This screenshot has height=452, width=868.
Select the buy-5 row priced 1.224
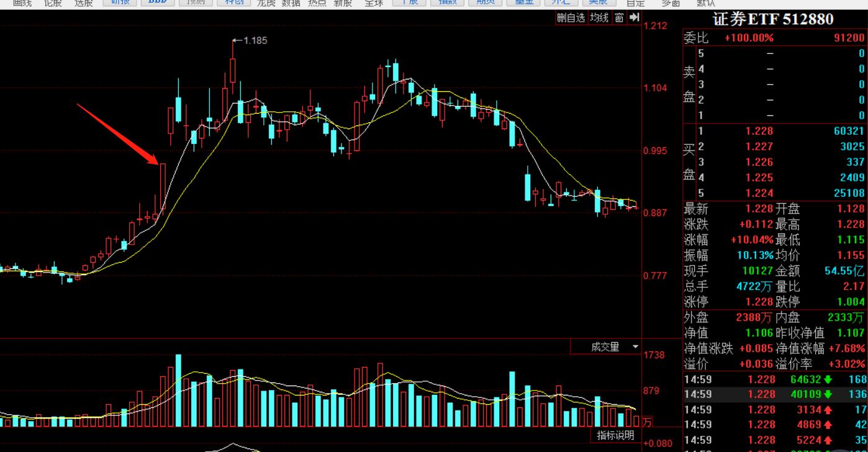click(x=781, y=193)
